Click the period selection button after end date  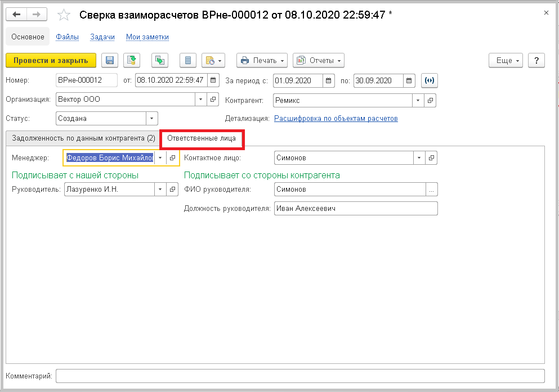(x=430, y=80)
